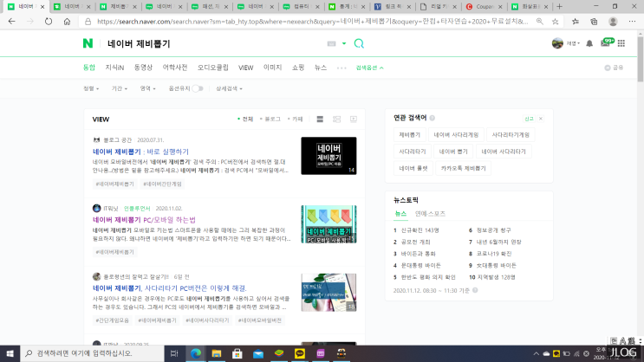
Task: Click Windows taskbar search box
Action: [92, 353]
